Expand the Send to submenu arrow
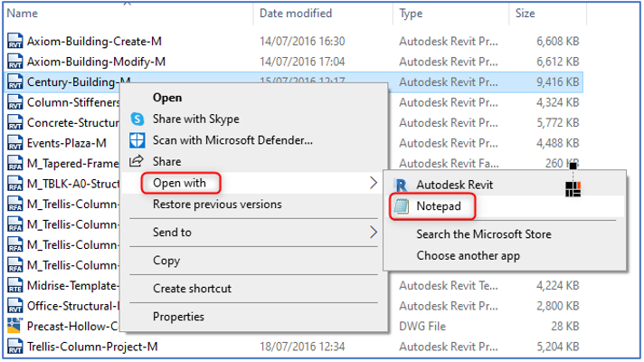 coord(373,233)
